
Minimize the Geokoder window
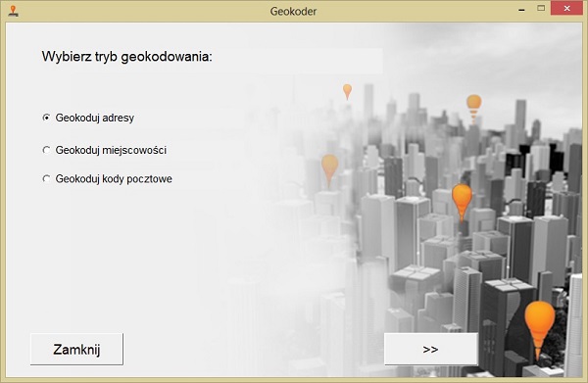coord(521,10)
